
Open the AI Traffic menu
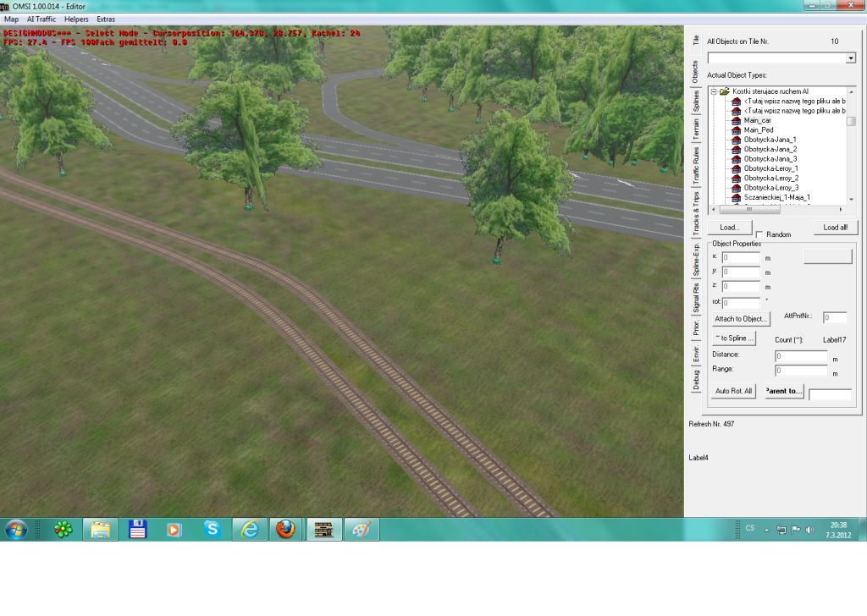pos(41,19)
